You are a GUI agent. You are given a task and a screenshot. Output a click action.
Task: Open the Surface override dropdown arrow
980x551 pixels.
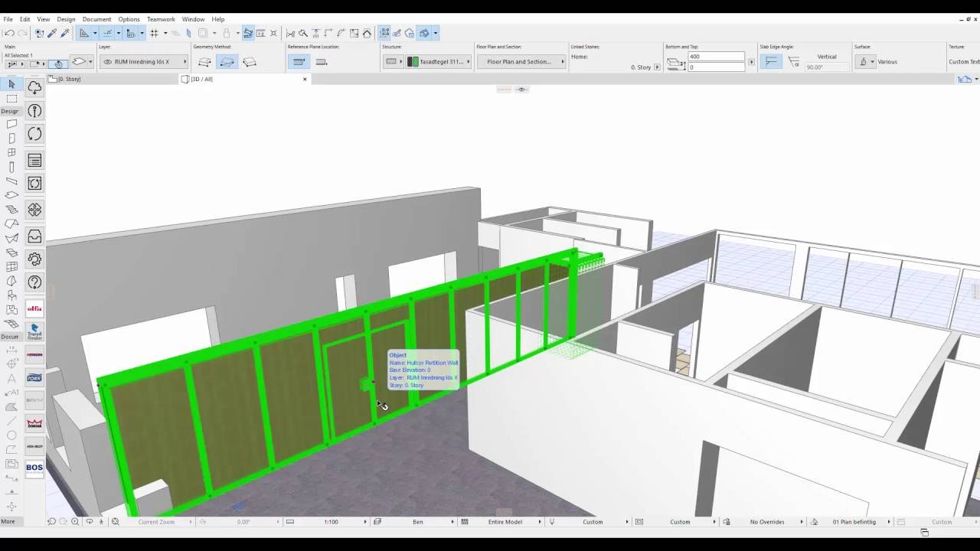[872, 62]
